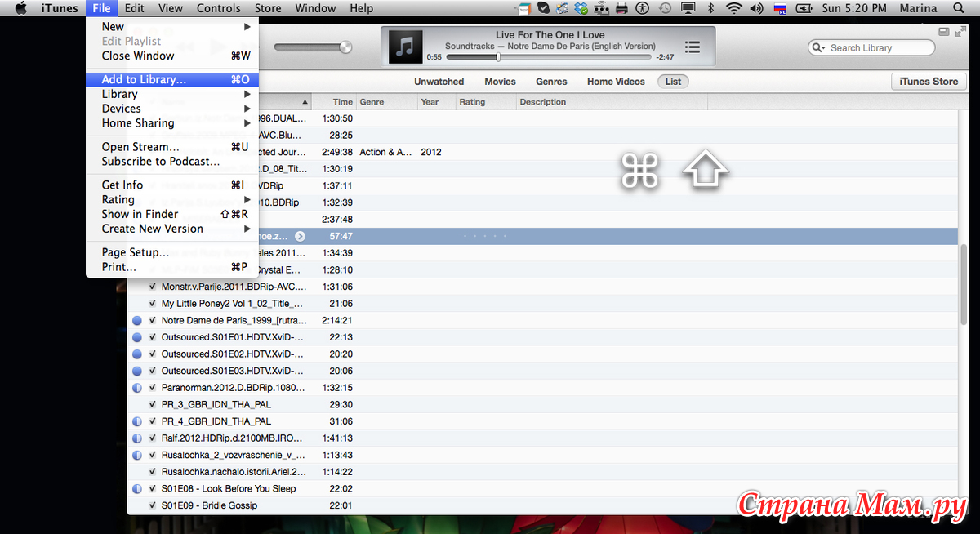
Task: Open the Time Machine menu bar icon
Action: point(665,8)
